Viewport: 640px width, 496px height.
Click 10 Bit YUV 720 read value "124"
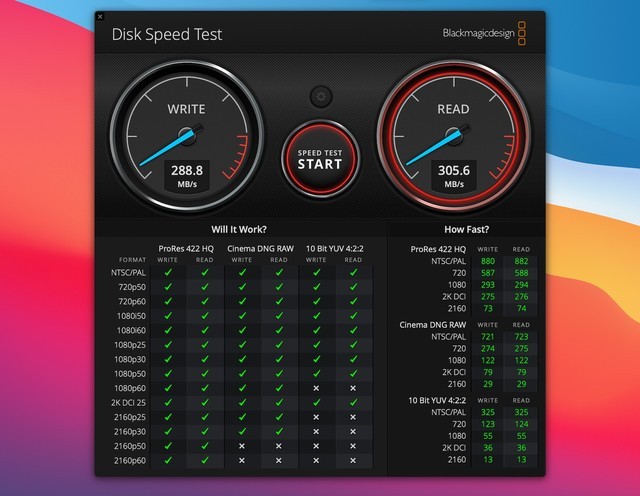pos(521,424)
